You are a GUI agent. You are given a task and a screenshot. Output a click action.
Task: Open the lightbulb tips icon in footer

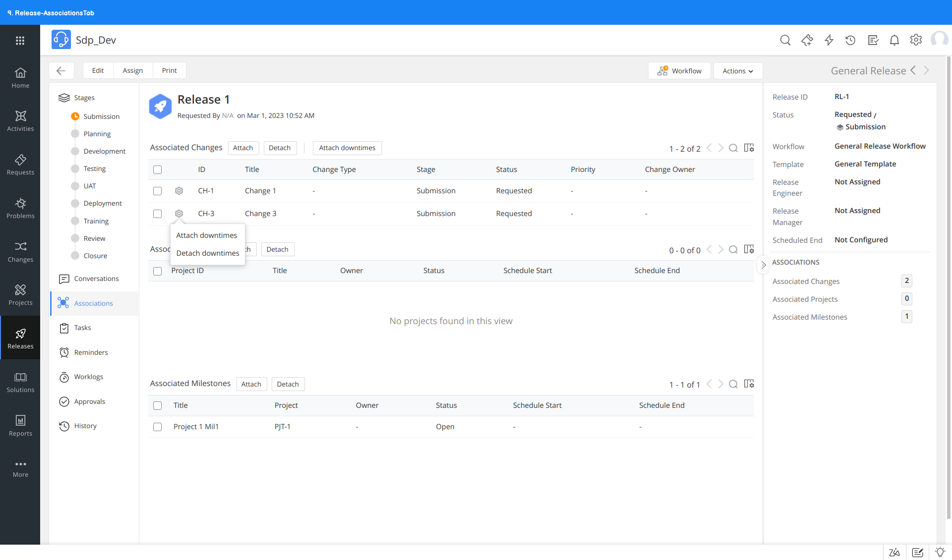click(940, 552)
